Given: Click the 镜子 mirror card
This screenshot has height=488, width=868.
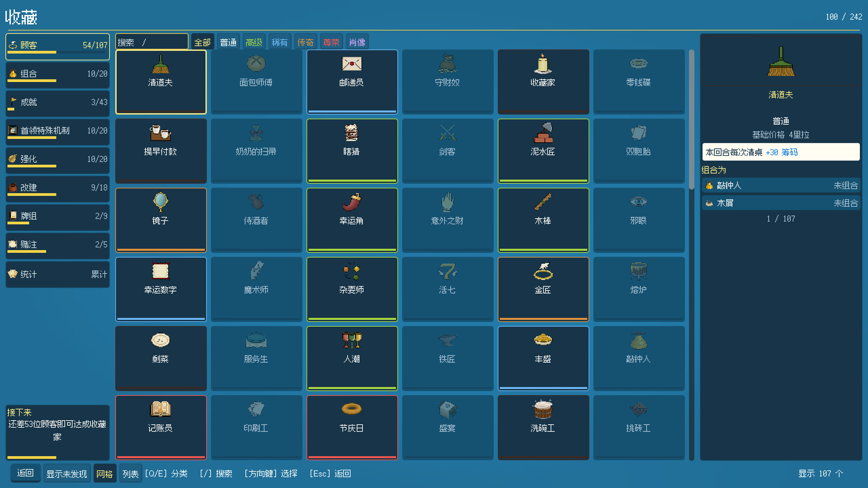Looking at the screenshot, I should [x=161, y=220].
